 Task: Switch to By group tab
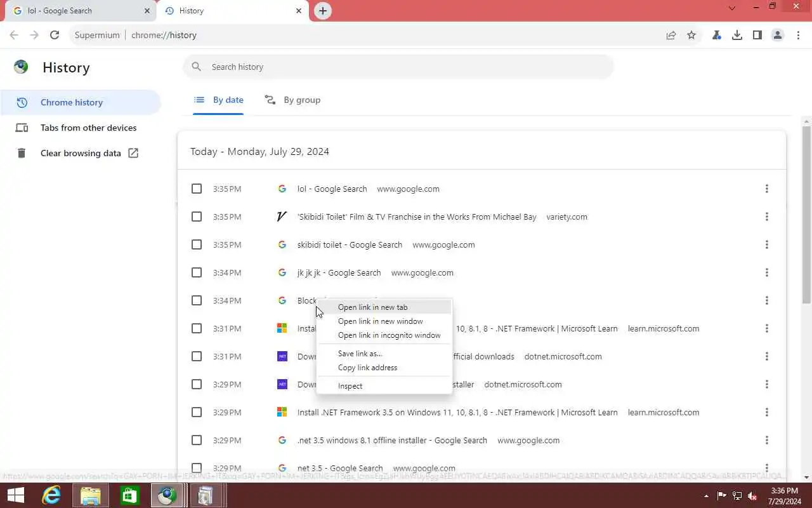coord(292,100)
